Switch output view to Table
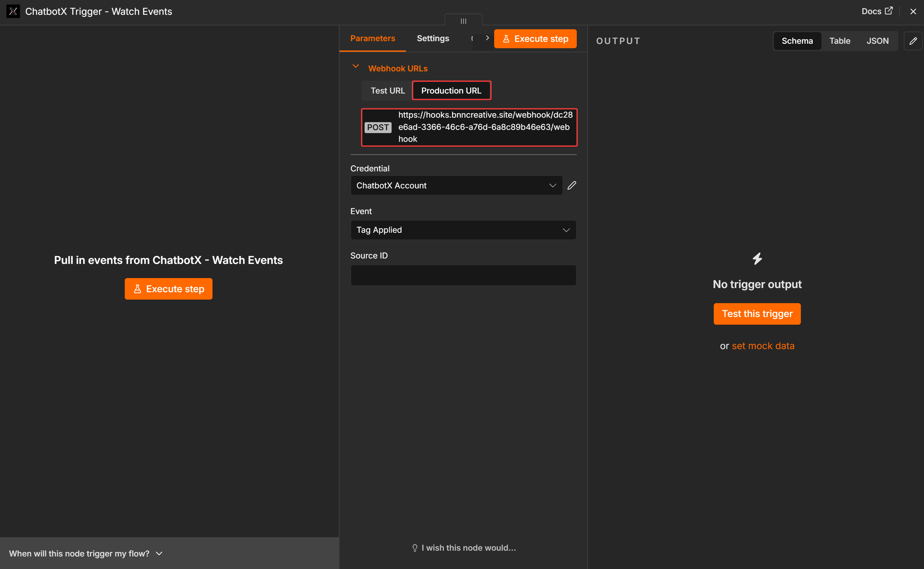 point(840,41)
